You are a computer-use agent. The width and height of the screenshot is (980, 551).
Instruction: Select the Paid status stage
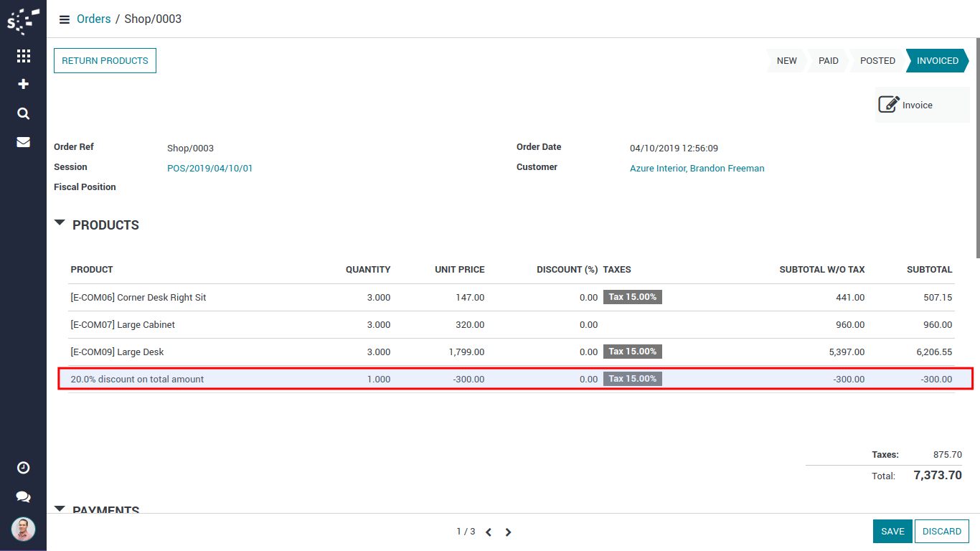[828, 61]
